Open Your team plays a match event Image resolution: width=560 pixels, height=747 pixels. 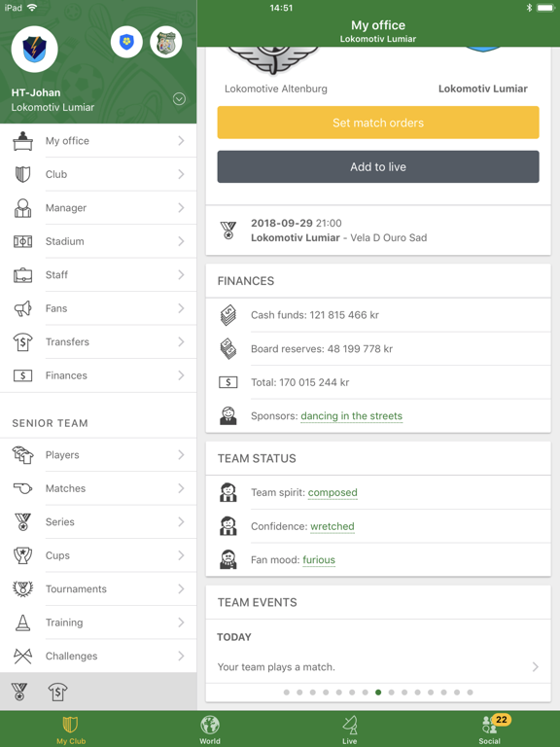pyautogui.click(x=378, y=667)
